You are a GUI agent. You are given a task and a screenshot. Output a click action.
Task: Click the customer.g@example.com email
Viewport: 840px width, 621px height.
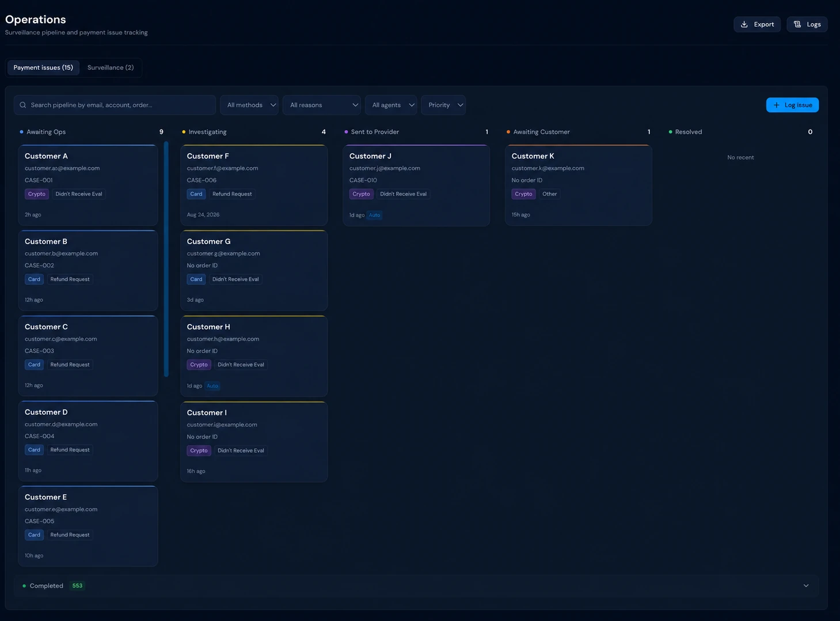223,253
